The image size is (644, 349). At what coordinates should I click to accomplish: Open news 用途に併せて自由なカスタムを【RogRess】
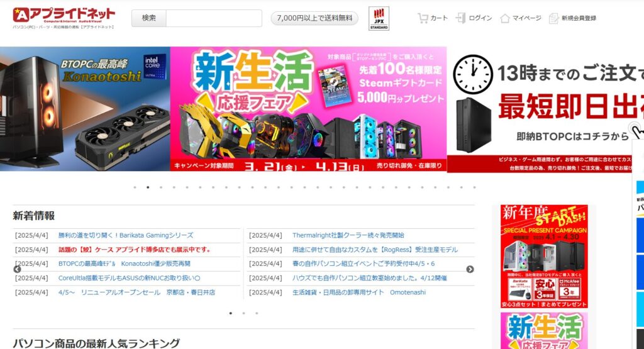click(x=375, y=250)
